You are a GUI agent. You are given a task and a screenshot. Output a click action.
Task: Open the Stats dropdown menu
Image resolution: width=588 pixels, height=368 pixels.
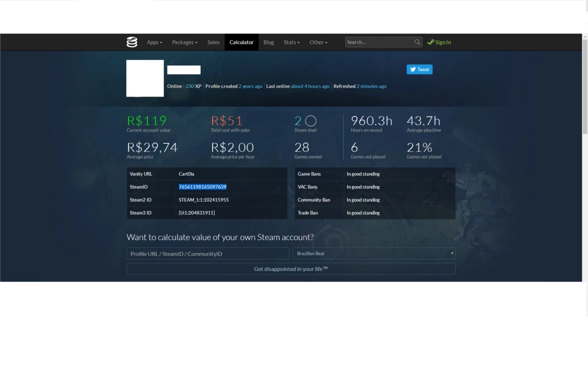tap(291, 42)
